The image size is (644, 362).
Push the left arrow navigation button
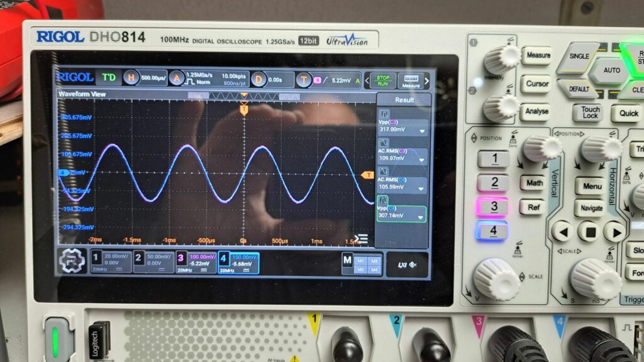(562, 232)
